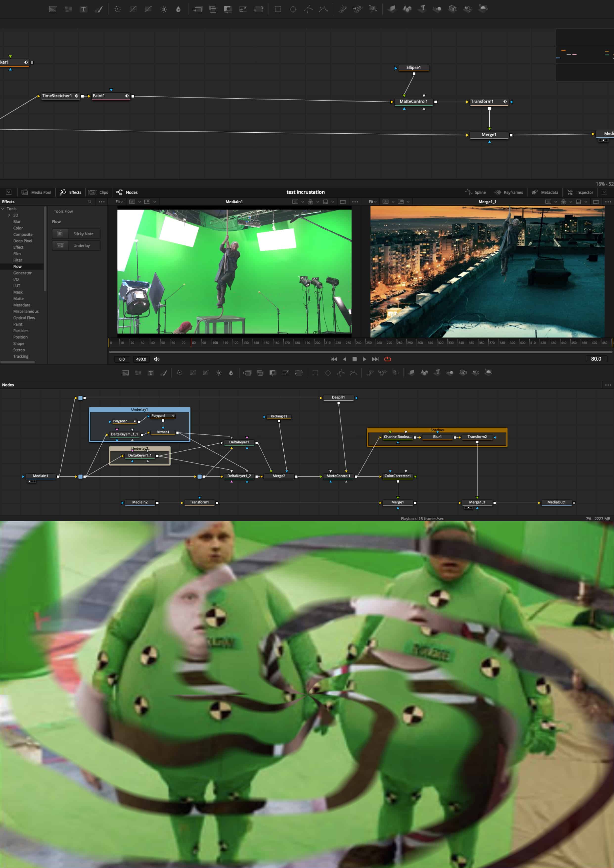Image resolution: width=614 pixels, height=868 pixels.
Task: Click the pEmitter particles icon in toolbar above Nodes panel
Action: (x=370, y=373)
